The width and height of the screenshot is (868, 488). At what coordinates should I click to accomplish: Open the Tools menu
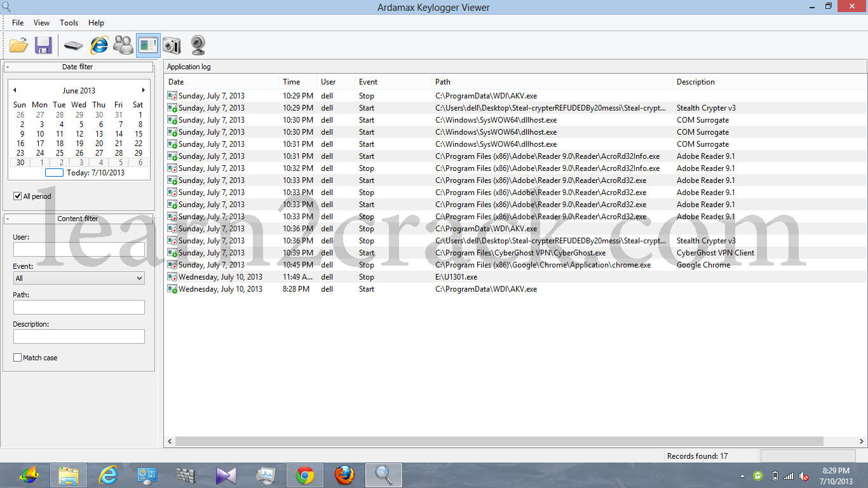(69, 23)
